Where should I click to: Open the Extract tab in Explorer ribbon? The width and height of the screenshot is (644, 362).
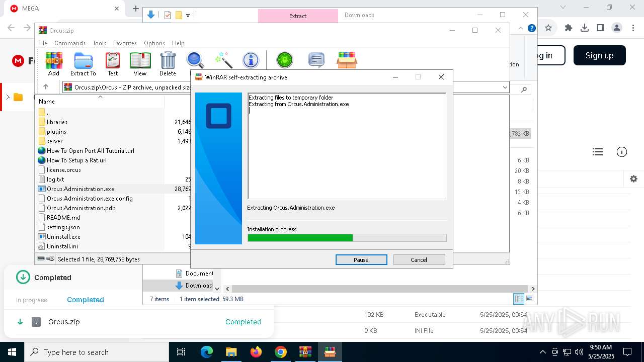(x=298, y=16)
